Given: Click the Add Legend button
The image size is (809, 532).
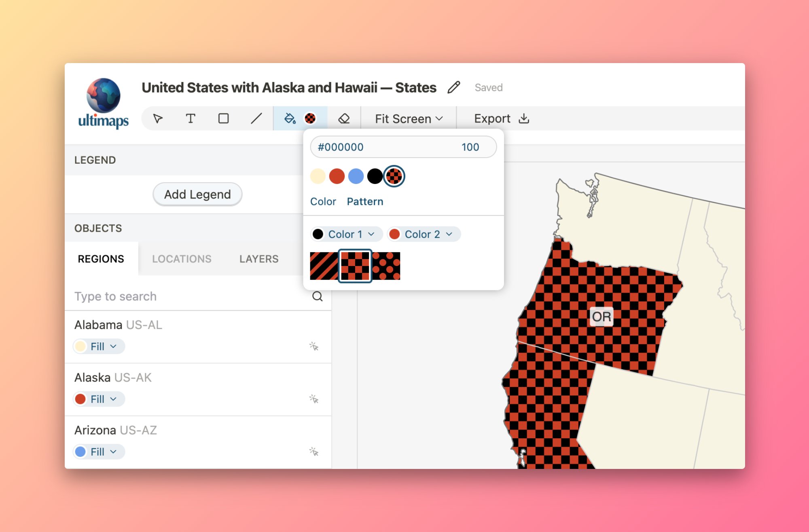Looking at the screenshot, I should coord(197,194).
